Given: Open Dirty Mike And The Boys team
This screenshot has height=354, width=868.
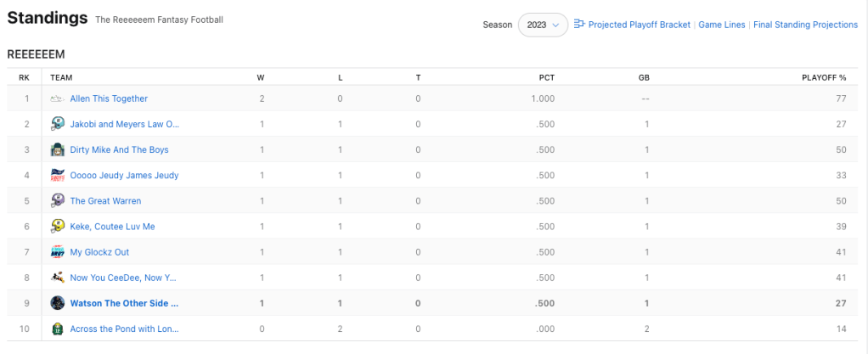Looking at the screenshot, I should pyautogui.click(x=119, y=149).
